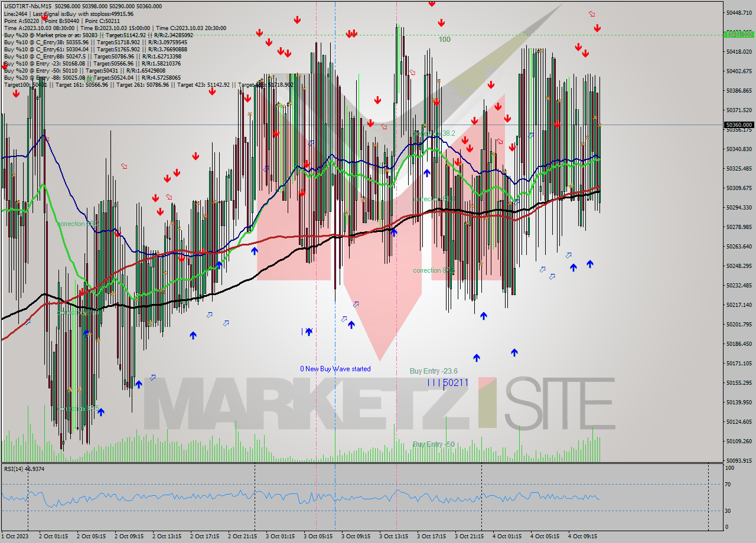Click the 50309.675 price axis value

739,188
